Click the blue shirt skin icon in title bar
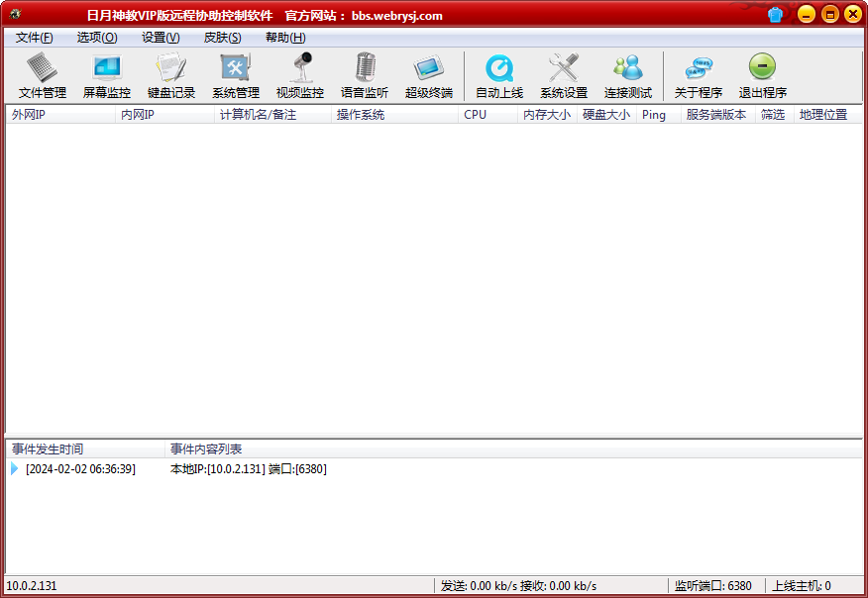This screenshot has width=868, height=598. (776, 15)
